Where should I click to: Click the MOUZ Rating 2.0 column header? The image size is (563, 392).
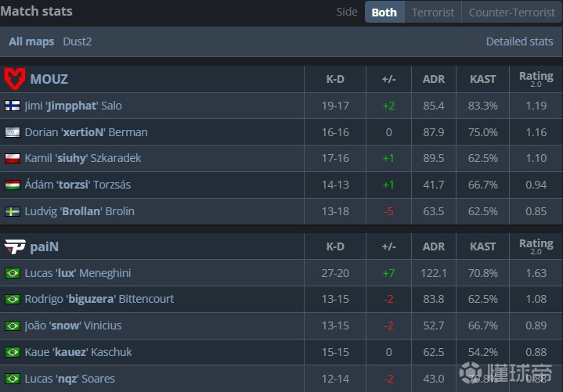(x=536, y=78)
